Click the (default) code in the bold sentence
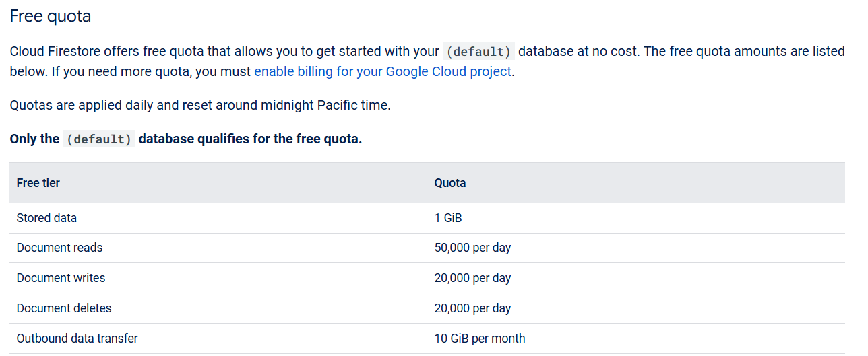The height and width of the screenshot is (356, 868). [x=98, y=139]
